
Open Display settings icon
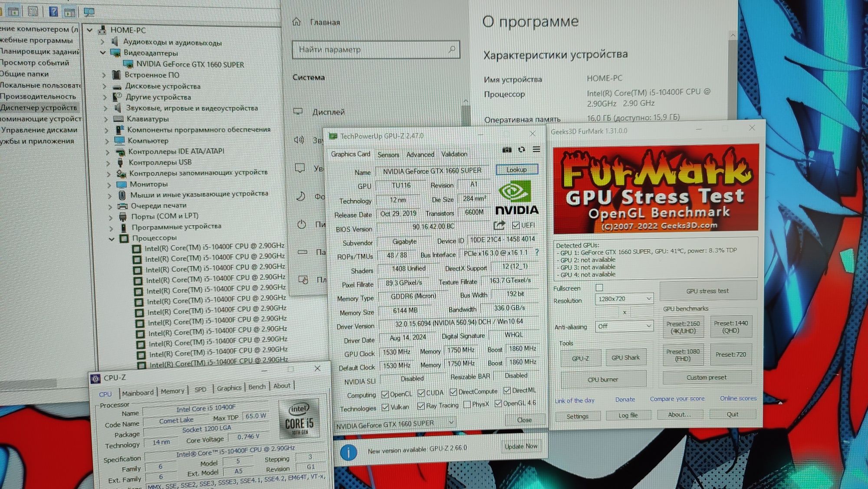(298, 112)
